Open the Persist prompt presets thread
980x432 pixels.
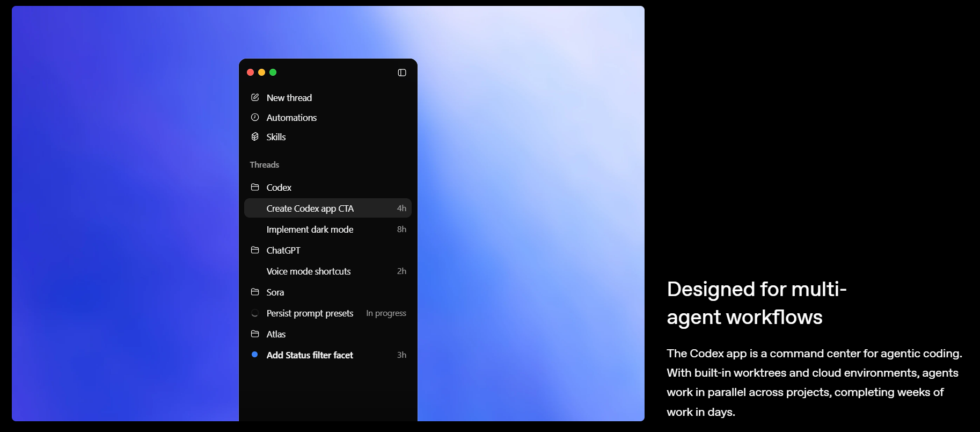click(x=310, y=313)
